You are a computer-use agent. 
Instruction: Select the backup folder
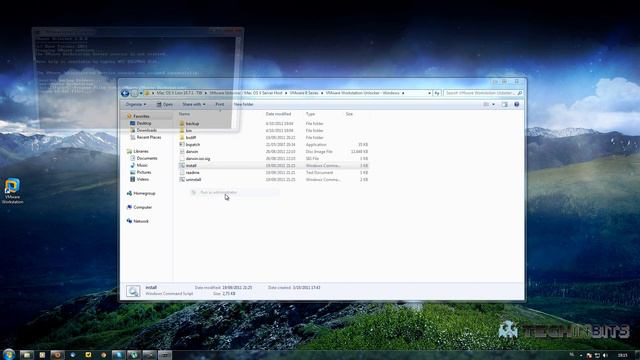click(x=192, y=124)
